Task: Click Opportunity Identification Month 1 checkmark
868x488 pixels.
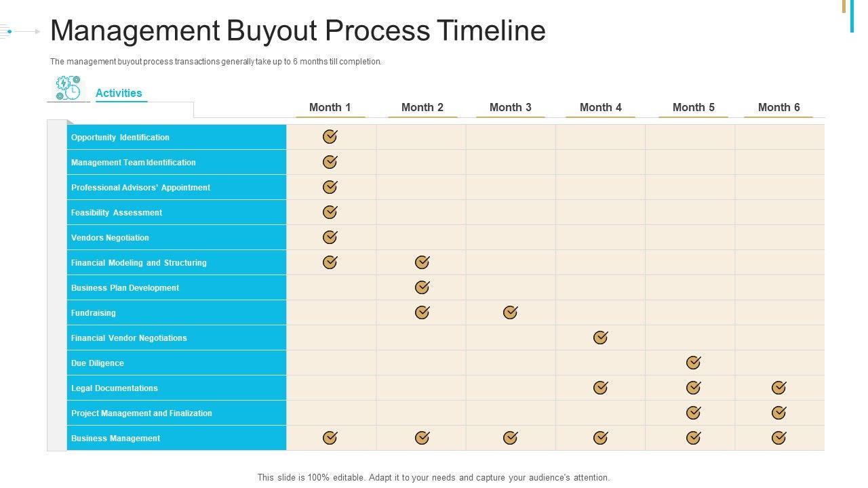Action: (x=330, y=137)
